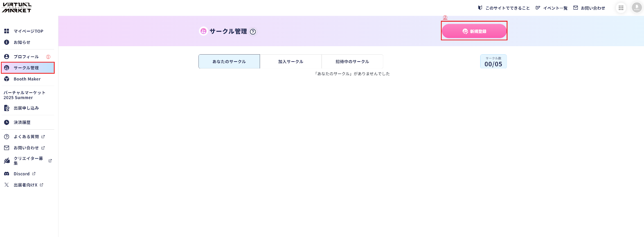Open the app grid menu icon
644x237 pixels.
click(621, 8)
